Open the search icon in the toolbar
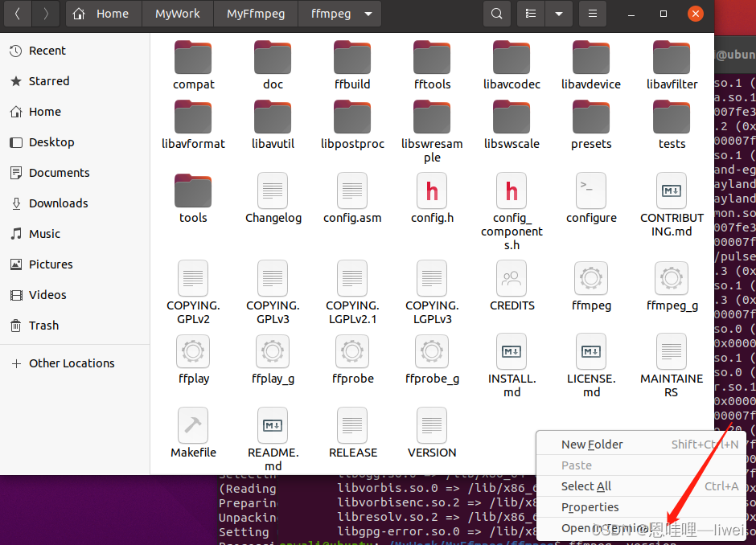This screenshot has width=756, height=545. pyautogui.click(x=496, y=14)
